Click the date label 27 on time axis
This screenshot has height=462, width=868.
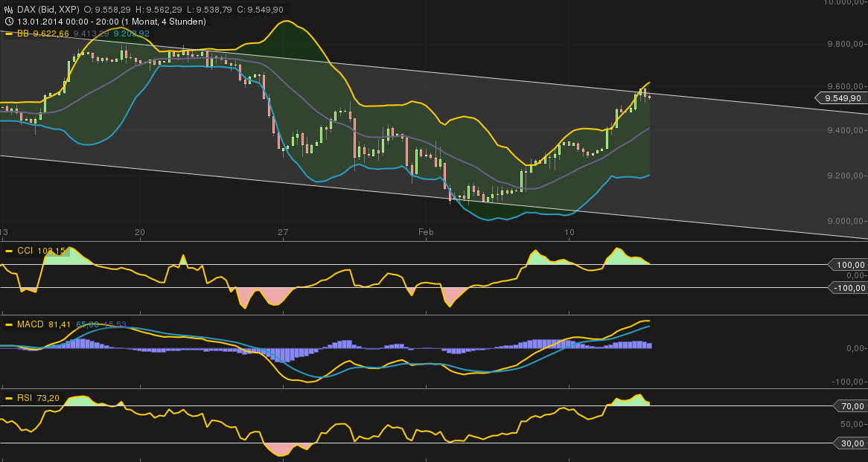[x=283, y=232]
